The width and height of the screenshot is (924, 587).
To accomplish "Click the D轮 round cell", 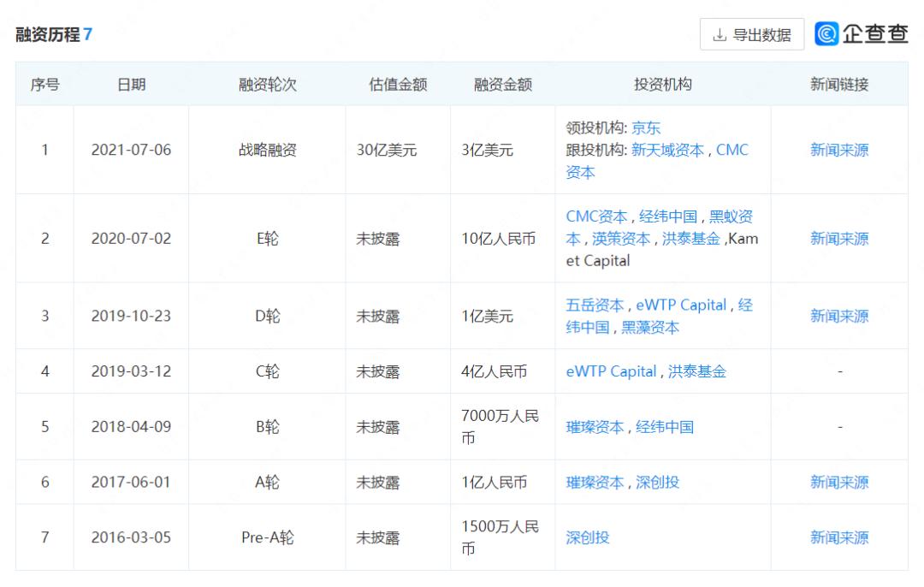I will [268, 316].
